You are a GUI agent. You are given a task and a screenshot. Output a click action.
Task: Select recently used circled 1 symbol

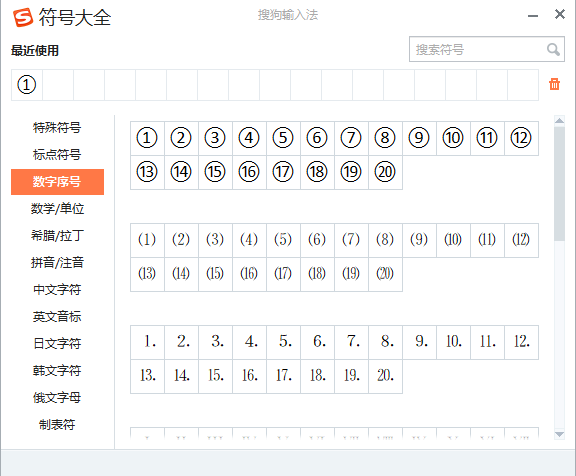coord(27,85)
